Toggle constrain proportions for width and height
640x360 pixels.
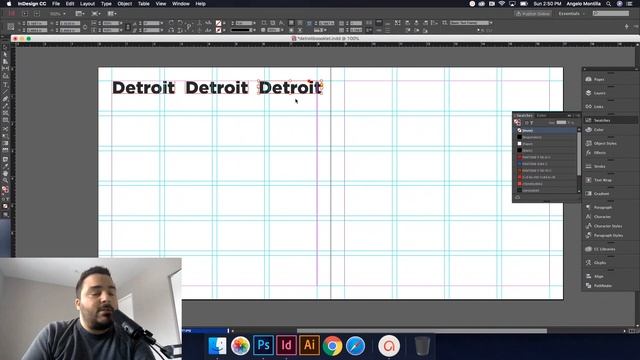(x=85, y=27)
